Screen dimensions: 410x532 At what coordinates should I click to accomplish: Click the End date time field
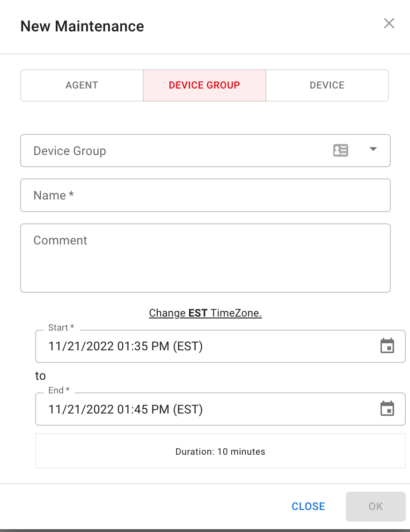pyautogui.click(x=220, y=409)
